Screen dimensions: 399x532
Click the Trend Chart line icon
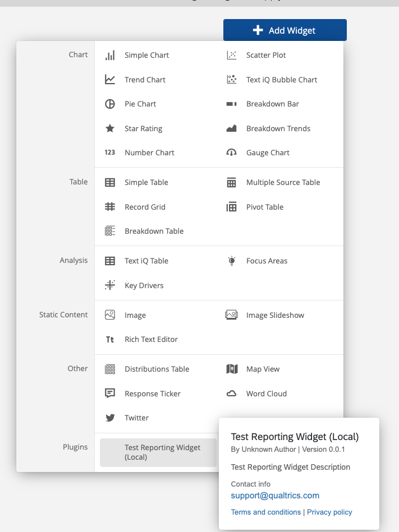(x=109, y=80)
